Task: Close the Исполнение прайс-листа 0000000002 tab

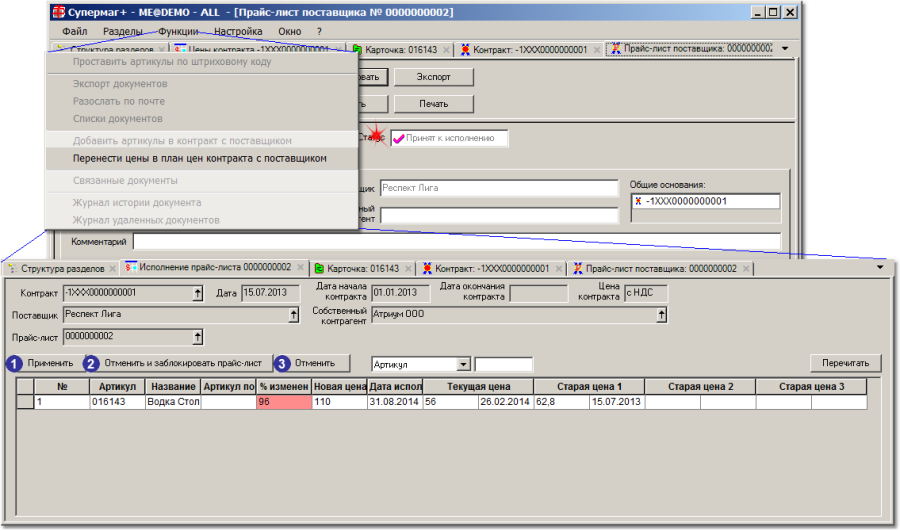Action: (300, 268)
